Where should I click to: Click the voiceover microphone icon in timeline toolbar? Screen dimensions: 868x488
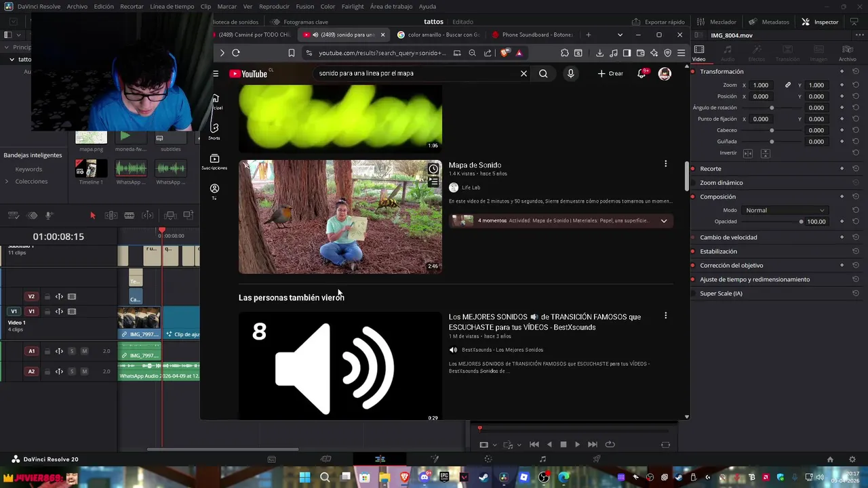(49, 216)
